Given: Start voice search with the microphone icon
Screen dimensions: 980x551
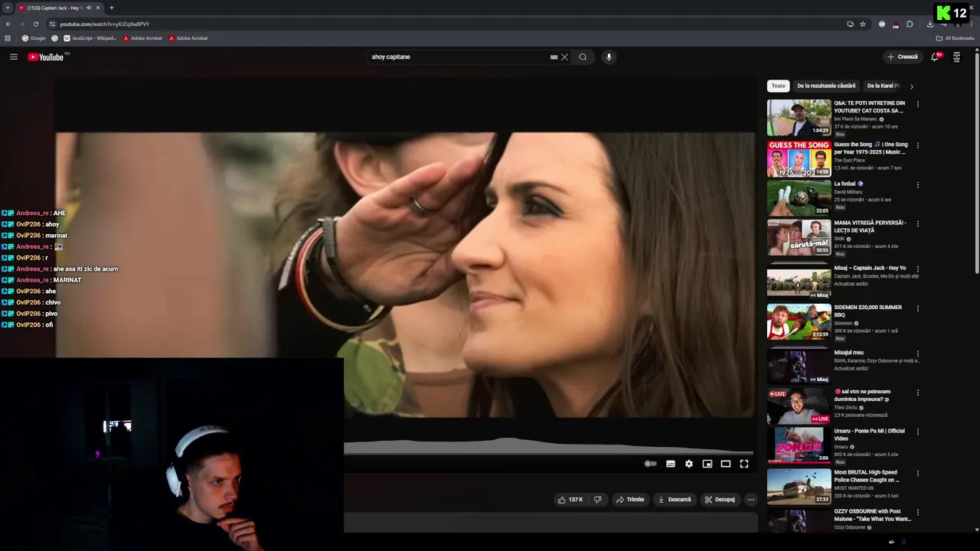Looking at the screenshot, I should coord(609,57).
